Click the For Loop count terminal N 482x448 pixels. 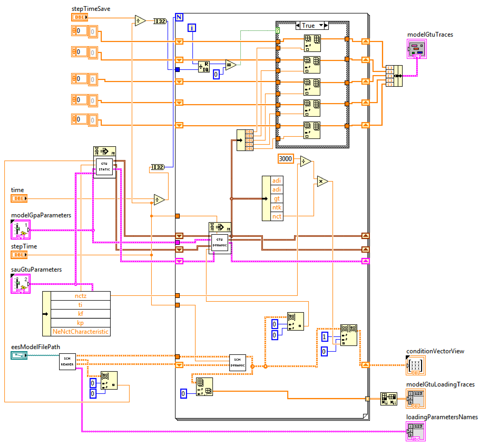click(x=179, y=17)
